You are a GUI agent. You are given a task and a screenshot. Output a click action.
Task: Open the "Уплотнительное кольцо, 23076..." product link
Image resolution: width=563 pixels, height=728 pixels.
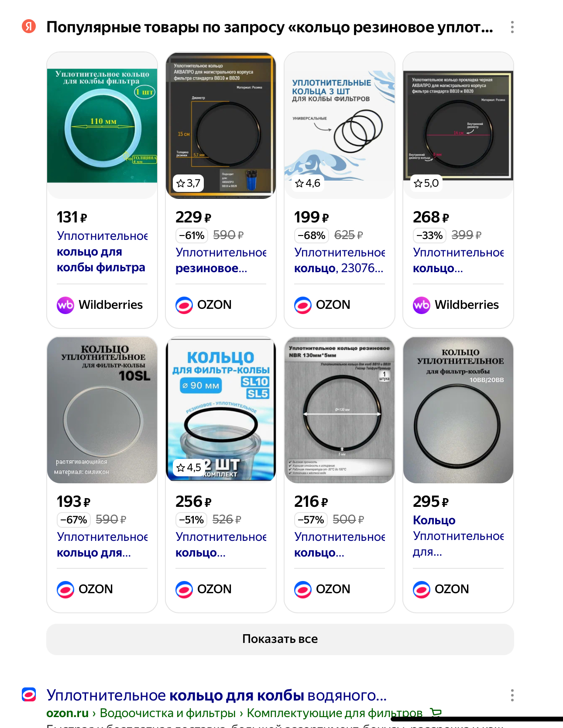339,260
